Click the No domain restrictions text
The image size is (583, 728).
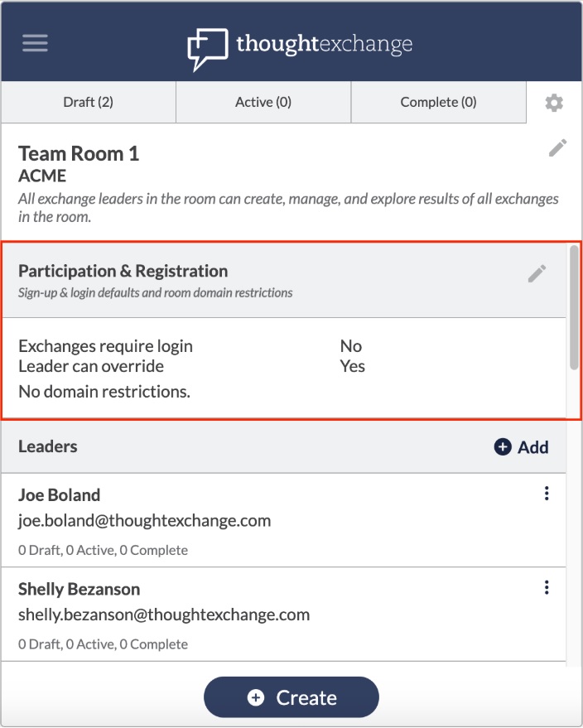click(104, 392)
